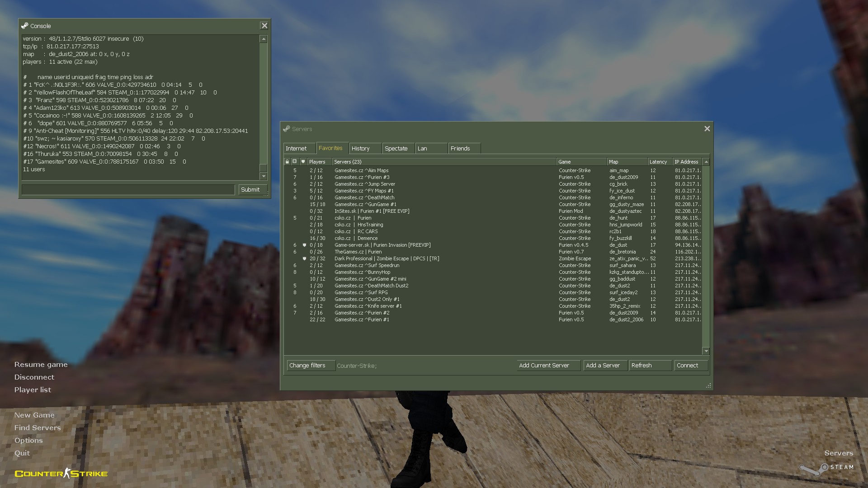This screenshot has width=868, height=488.
Task: Click Add Current Server
Action: click(548, 365)
